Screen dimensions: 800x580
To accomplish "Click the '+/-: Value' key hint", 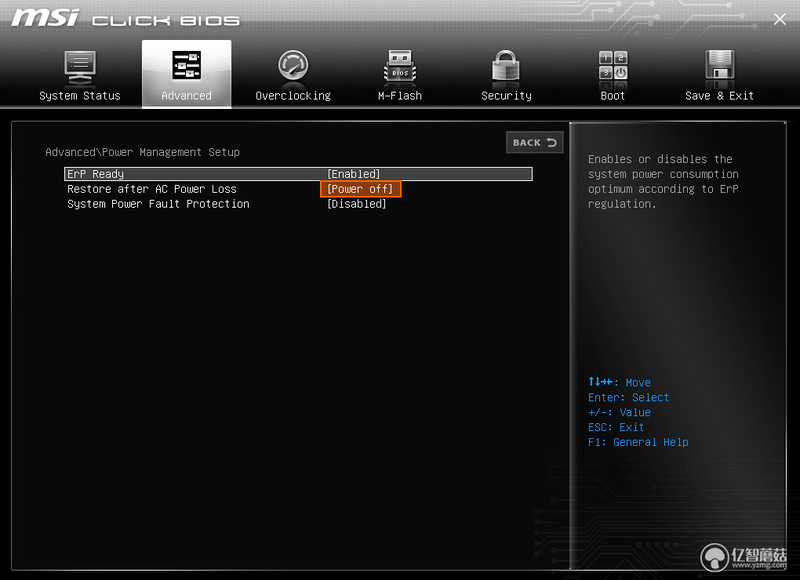I will pos(619,412).
